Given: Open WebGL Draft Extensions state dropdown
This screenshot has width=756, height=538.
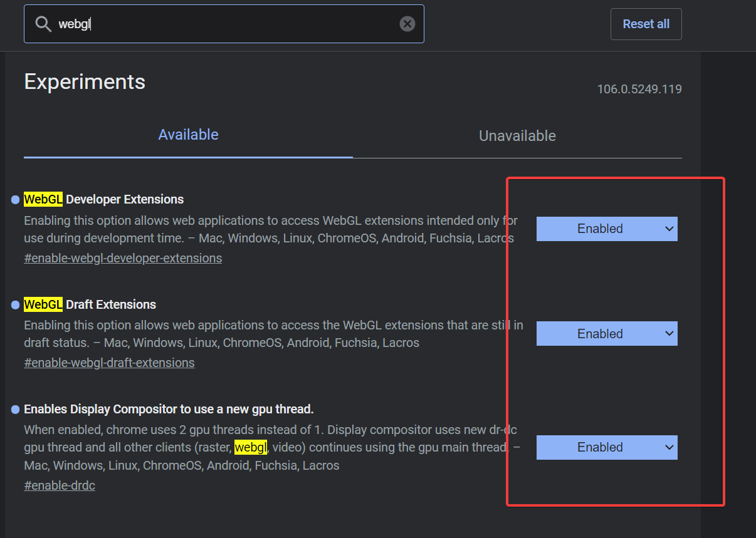Looking at the screenshot, I should coord(607,334).
